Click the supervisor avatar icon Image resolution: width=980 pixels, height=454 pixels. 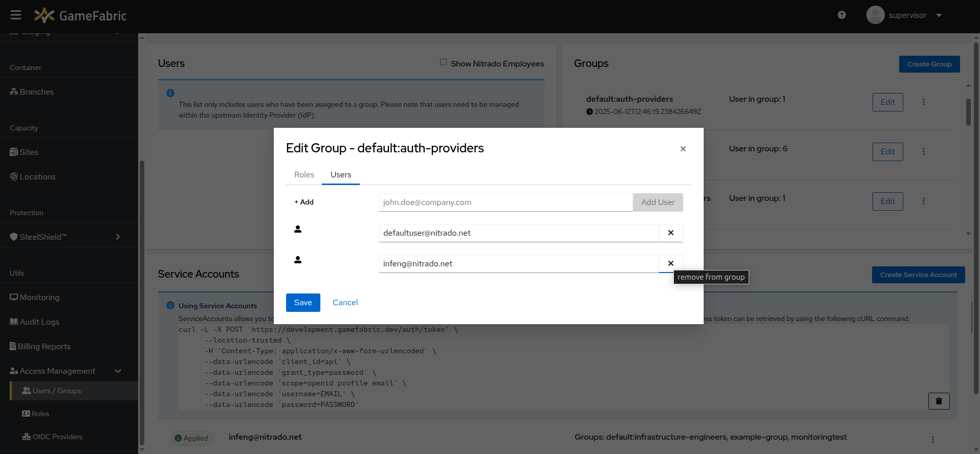pyautogui.click(x=875, y=15)
